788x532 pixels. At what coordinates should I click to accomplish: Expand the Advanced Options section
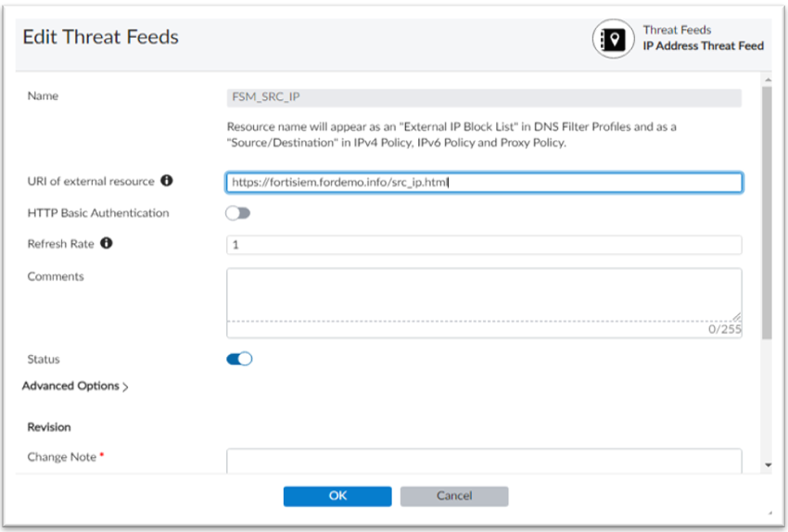[75, 386]
